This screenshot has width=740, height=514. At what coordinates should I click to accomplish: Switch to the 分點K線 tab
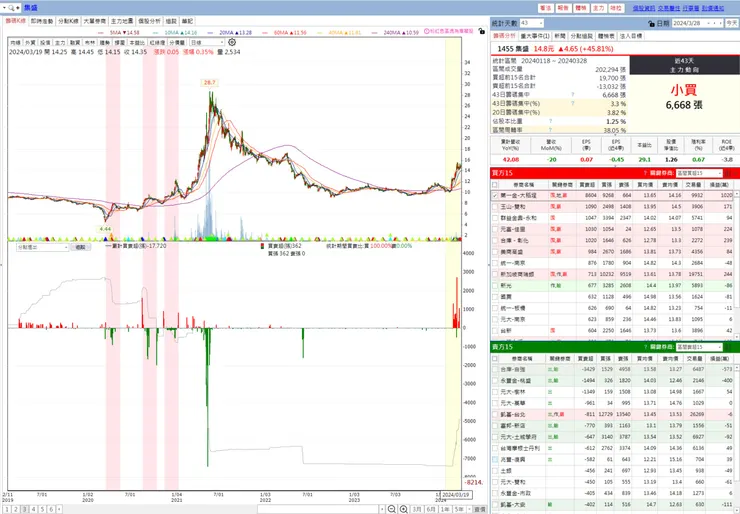[x=68, y=21]
